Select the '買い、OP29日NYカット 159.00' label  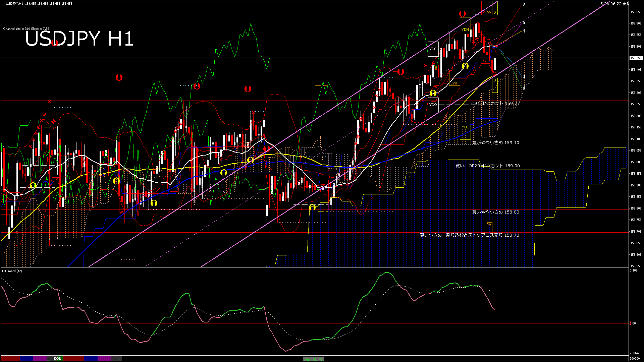487,166
